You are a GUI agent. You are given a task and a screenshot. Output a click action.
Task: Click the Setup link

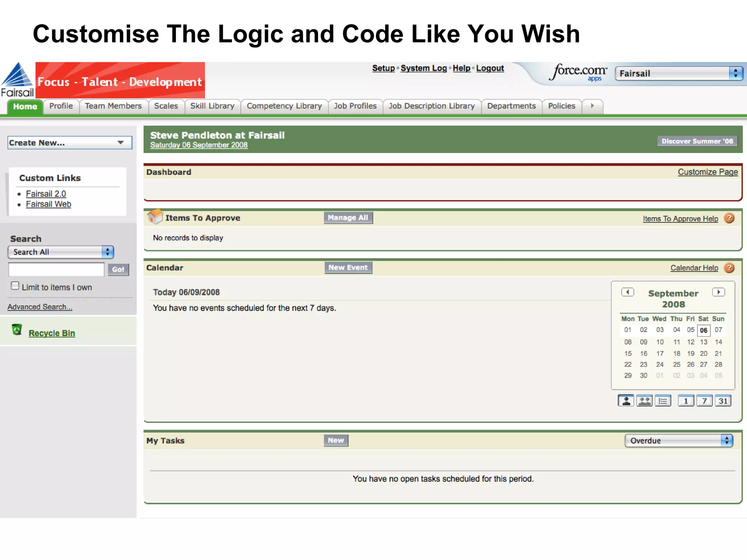(383, 68)
